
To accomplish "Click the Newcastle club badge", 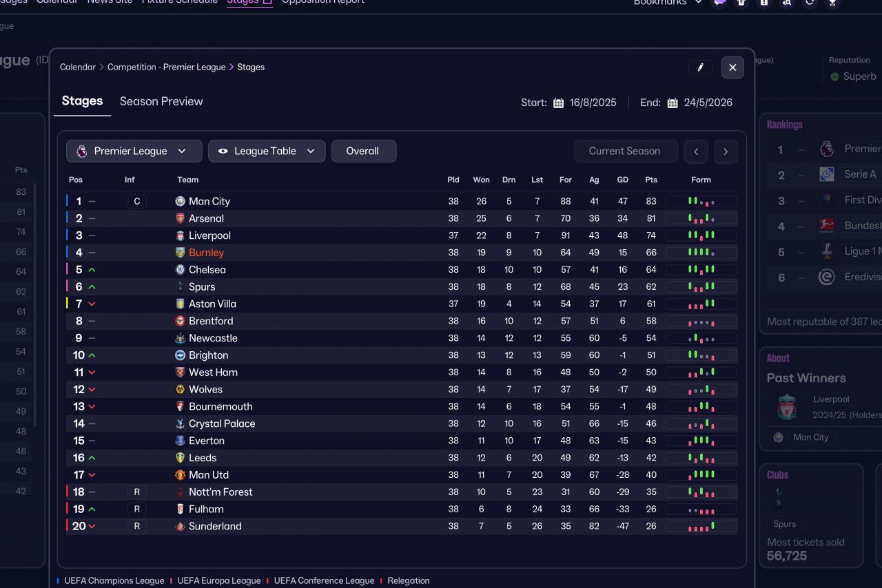I will 180,338.
